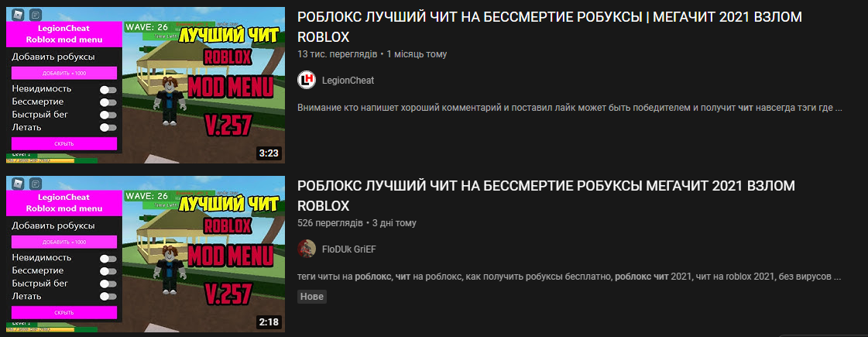Click chat icon in first thumbnail

(x=36, y=14)
